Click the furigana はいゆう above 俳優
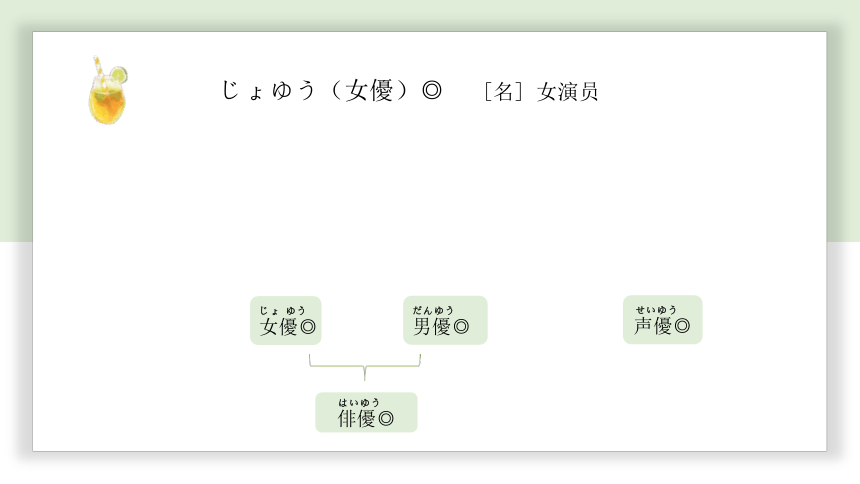The width and height of the screenshot is (860, 484). pos(359,403)
